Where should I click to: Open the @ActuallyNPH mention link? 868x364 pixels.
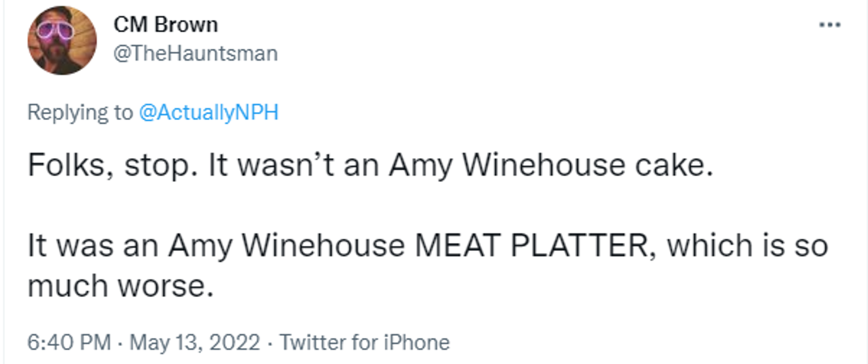click(x=208, y=112)
